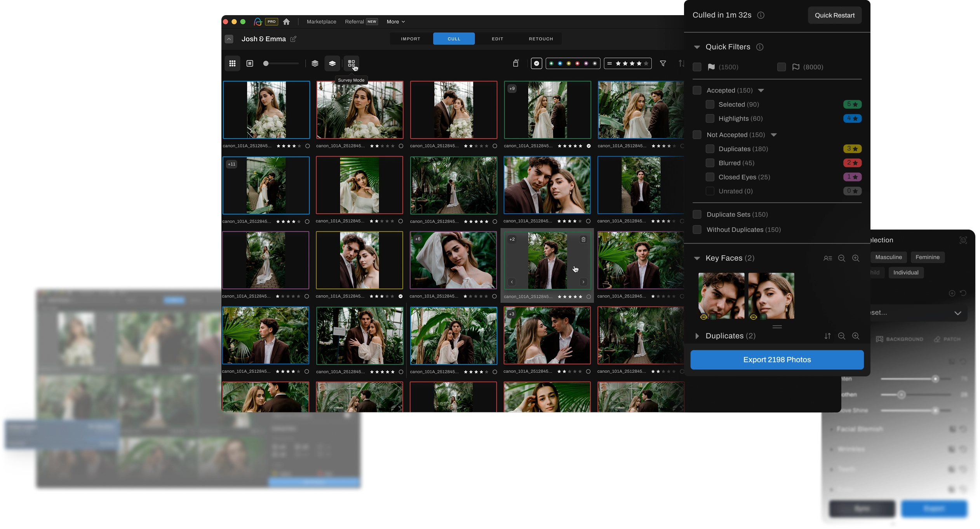
Task: Adjust the thumbnail size slider
Action: click(x=266, y=63)
